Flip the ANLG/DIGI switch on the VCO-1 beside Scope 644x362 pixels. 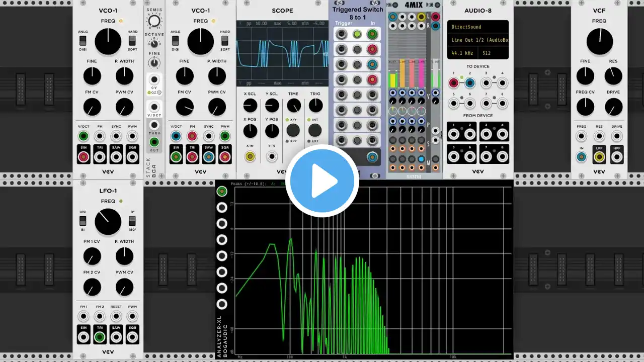[x=176, y=41]
